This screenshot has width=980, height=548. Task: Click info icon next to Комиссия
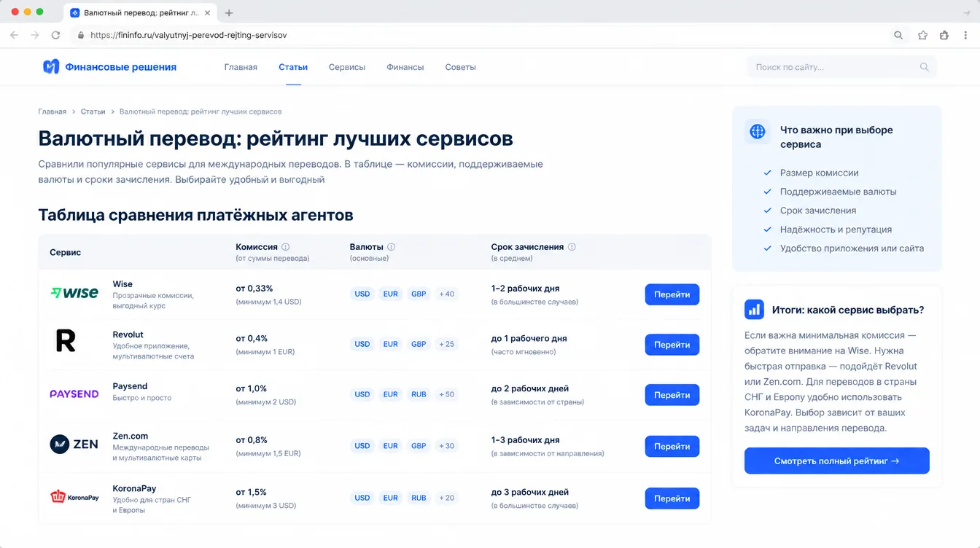[286, 247]
